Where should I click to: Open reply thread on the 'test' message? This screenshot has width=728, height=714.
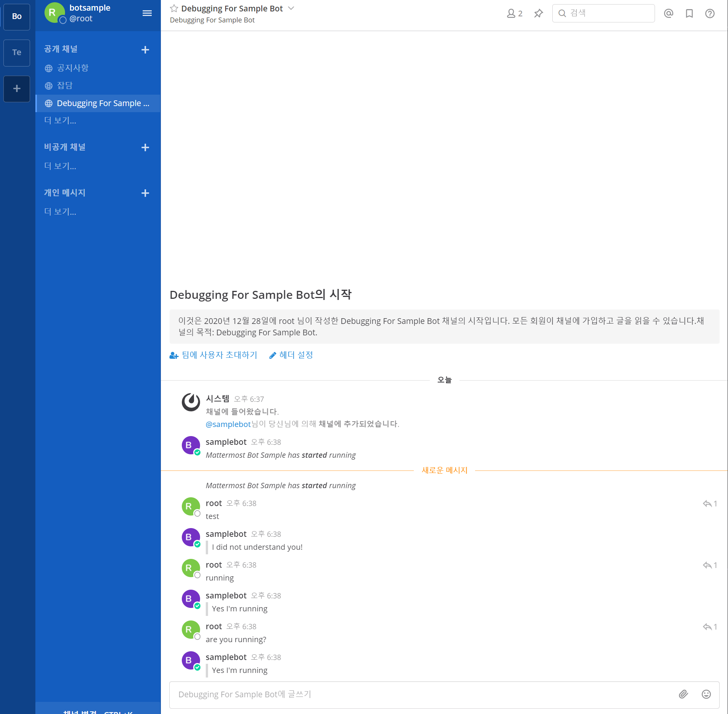coord(710,504)
